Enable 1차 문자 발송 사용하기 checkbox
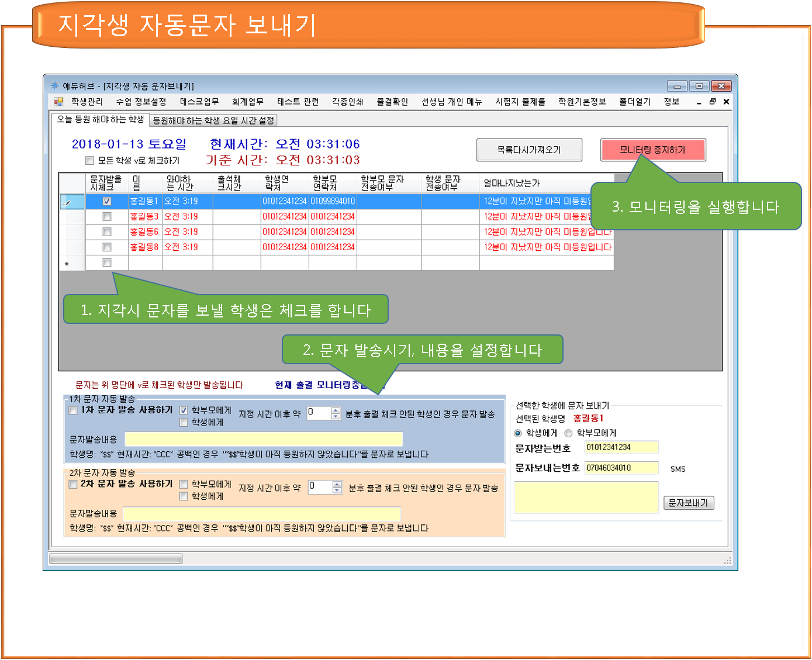 tap(73, 410)
